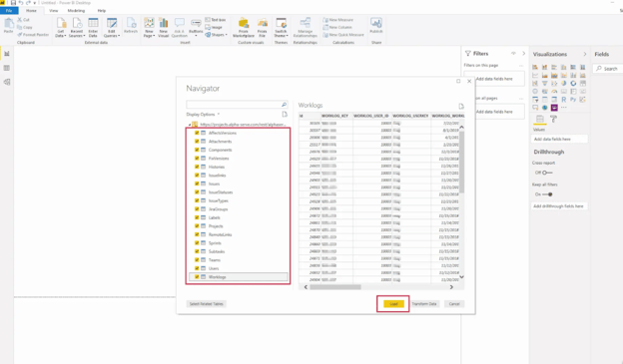This screenshot has height=364, width=623.
Task: Select the donut chart visualization icon
Action: (x=573, y=84)
